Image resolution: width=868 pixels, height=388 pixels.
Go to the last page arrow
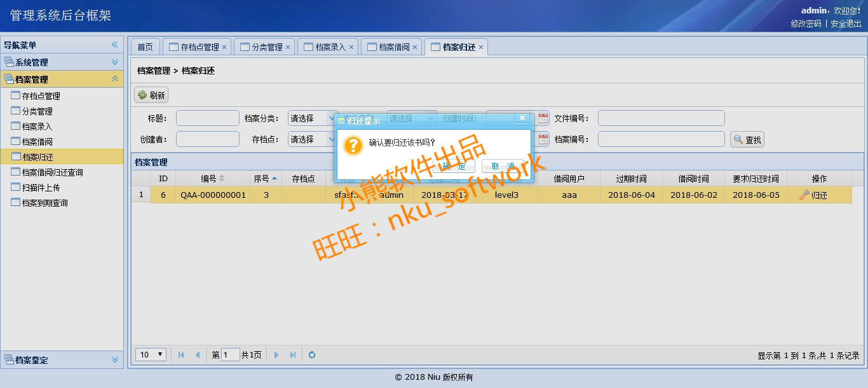coord(293,355)
